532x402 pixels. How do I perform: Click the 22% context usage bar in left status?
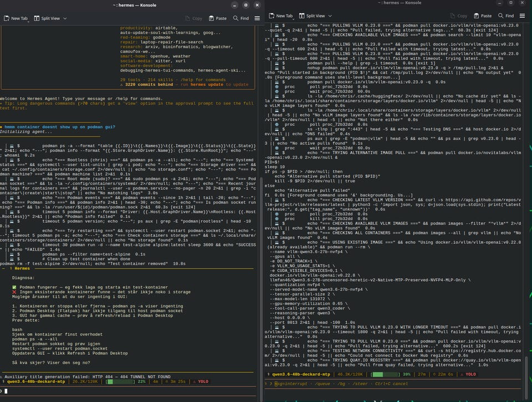[121, 381]
